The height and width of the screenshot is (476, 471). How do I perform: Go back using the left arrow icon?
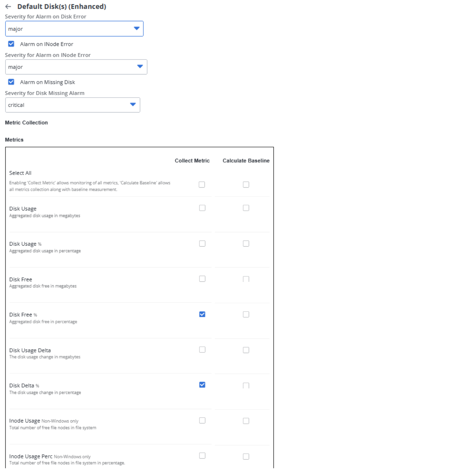tap(8, 7)
